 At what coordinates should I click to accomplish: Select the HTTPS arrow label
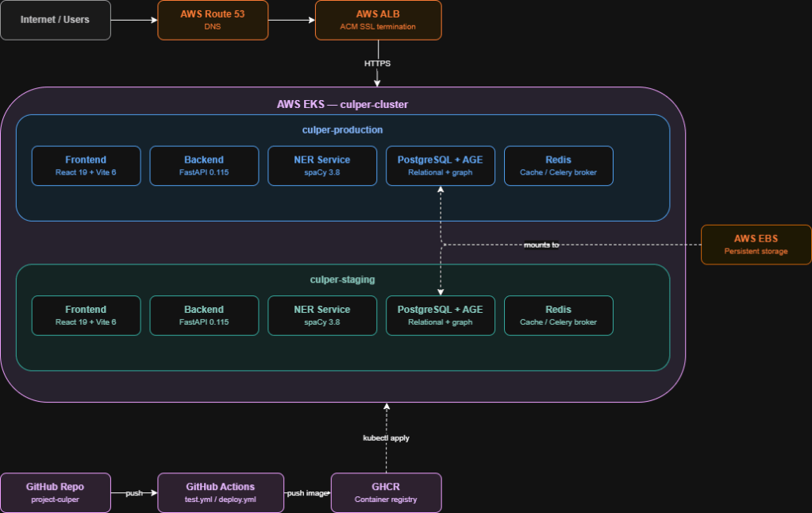pyautogui.click(x=378, y=64)
